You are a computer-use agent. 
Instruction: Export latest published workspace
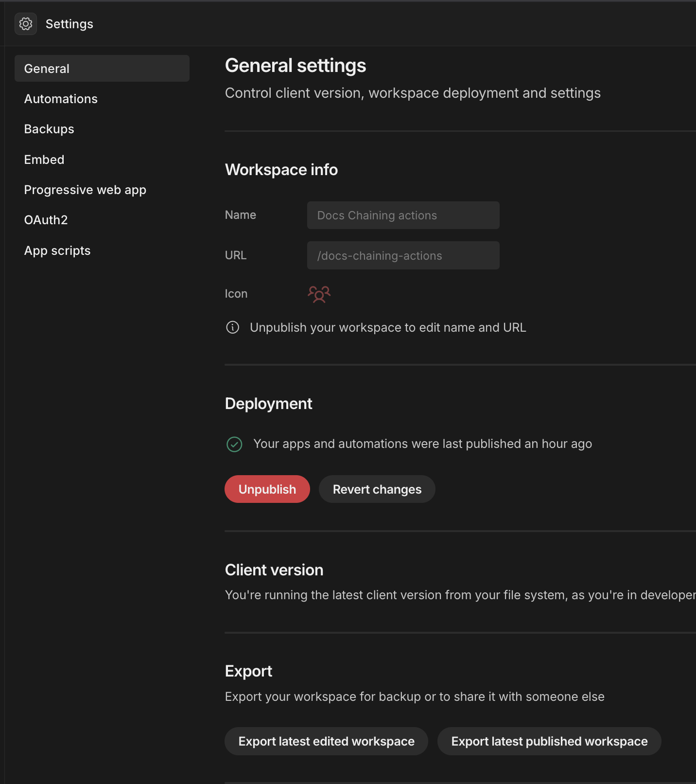pyautogui.click(x=549, y=741)
